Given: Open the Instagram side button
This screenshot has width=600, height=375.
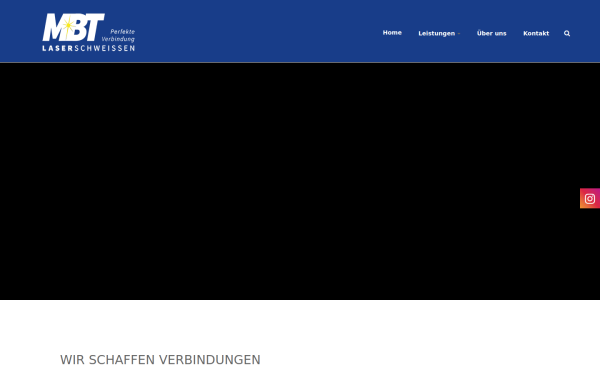Looking at the screenshot, I should (590, 199).
